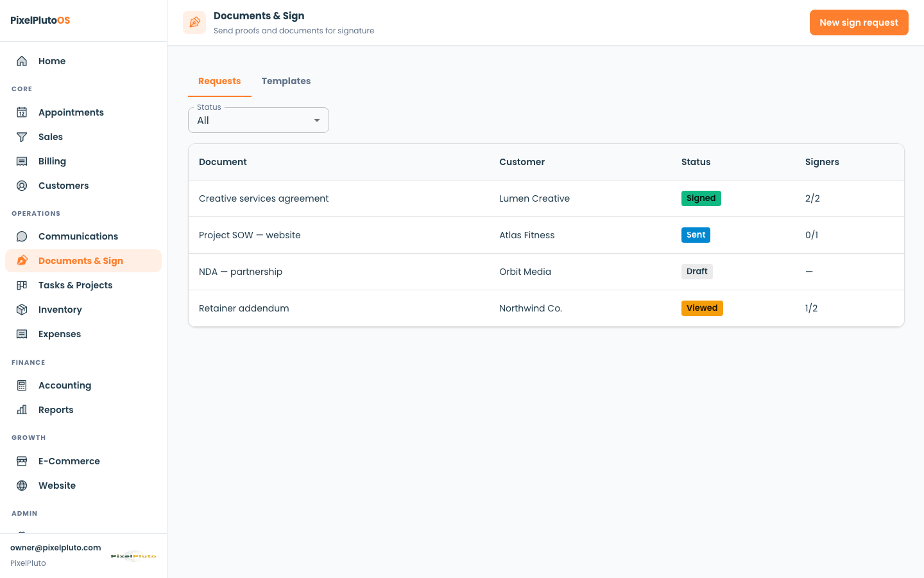Screen dimensions: 924x578
Task: Click the Inventory box icon
Action: coord(22,310)
